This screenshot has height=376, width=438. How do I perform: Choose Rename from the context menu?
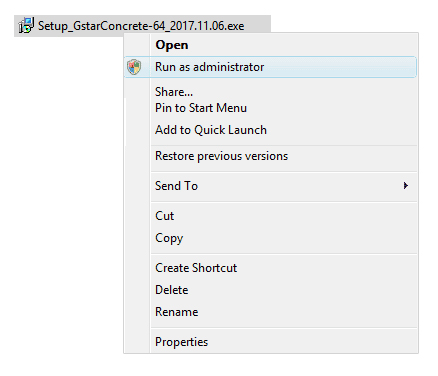[x=177, y=312]
